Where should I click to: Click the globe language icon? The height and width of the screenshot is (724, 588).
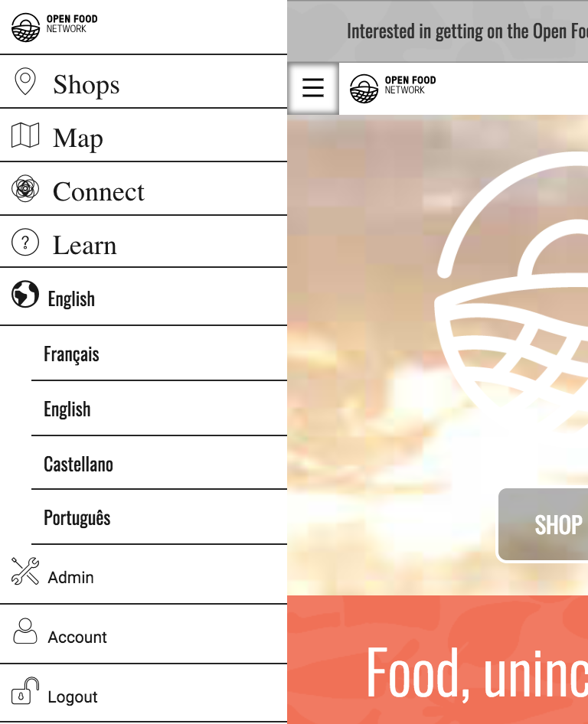coord(25,294)
